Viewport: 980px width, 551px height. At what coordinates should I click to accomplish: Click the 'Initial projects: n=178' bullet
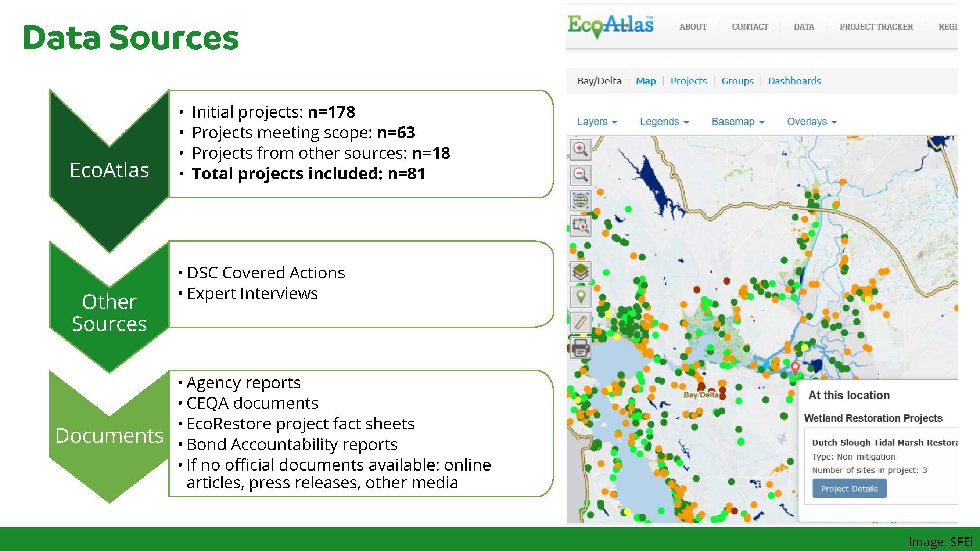point(273,112)
